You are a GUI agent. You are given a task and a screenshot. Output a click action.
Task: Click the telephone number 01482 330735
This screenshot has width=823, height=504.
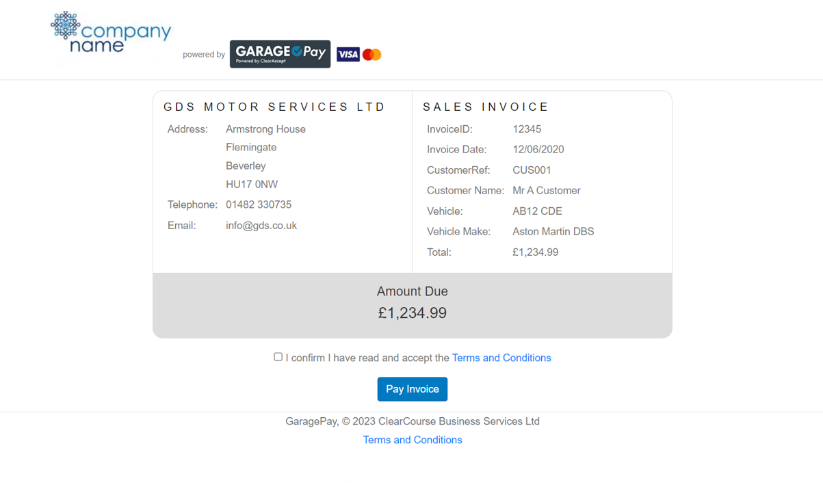258,205
